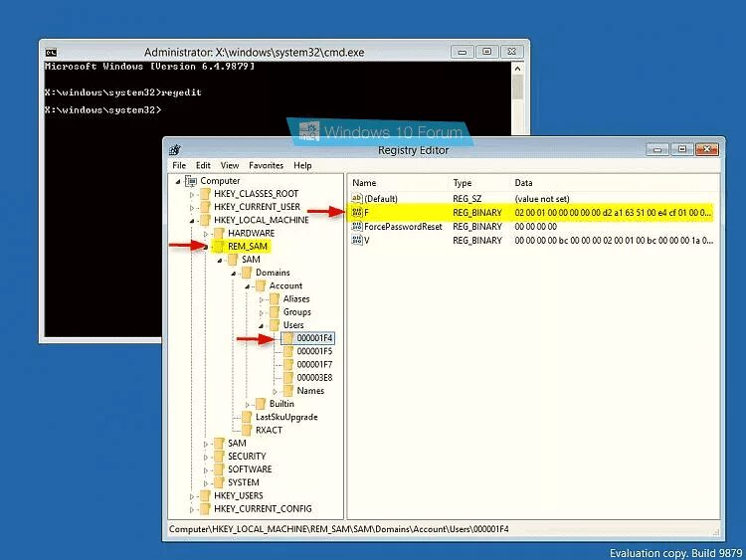Select the F value's REG_BINARY type cell

click(x=477, y=212)
